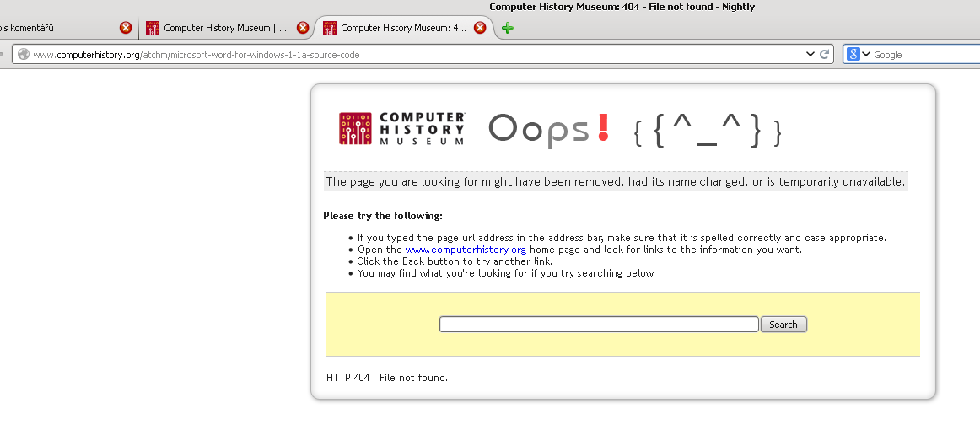980x441 pixels.
Task: Click the 'page you are looking for' message
Action: [616, 182]
